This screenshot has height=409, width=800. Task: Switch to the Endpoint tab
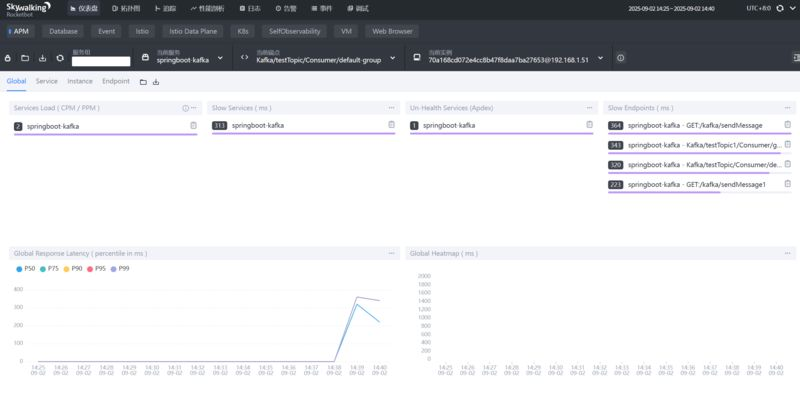pos(116,81)
